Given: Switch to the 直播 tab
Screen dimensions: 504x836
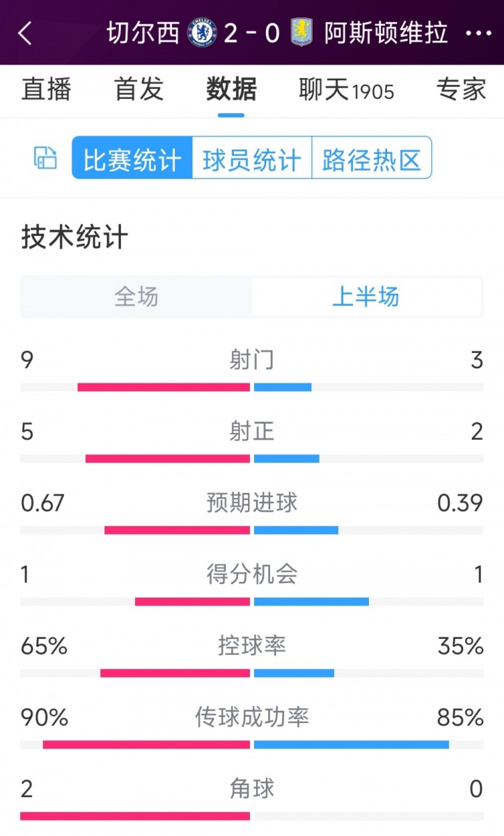Looking at the screenshot, I should point(46,89).
